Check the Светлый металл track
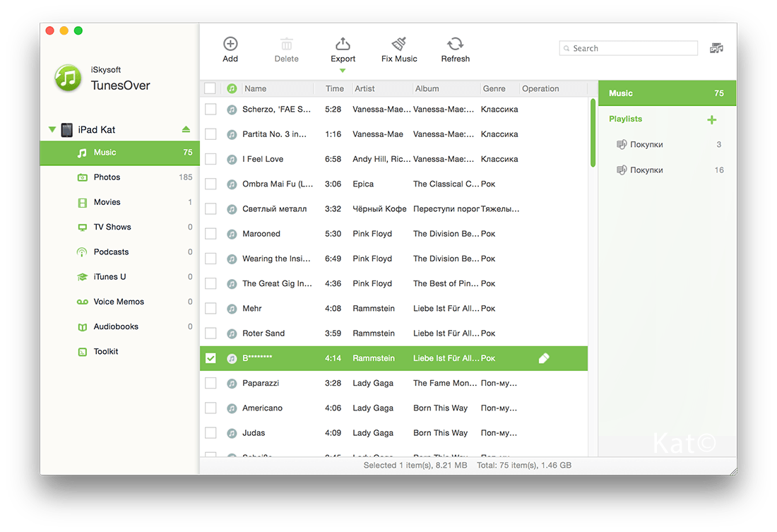 tap(210, 208)
